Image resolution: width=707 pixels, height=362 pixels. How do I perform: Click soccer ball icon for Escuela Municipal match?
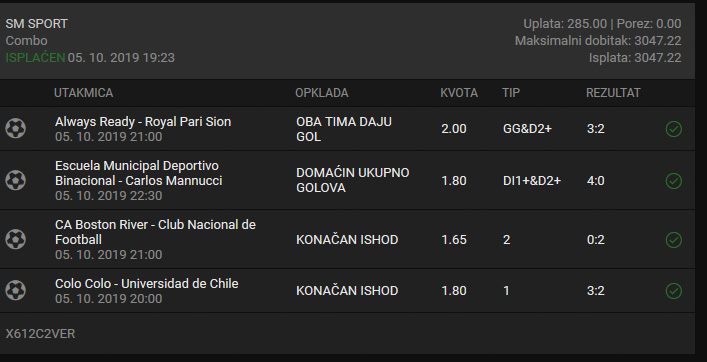[15, 180]
